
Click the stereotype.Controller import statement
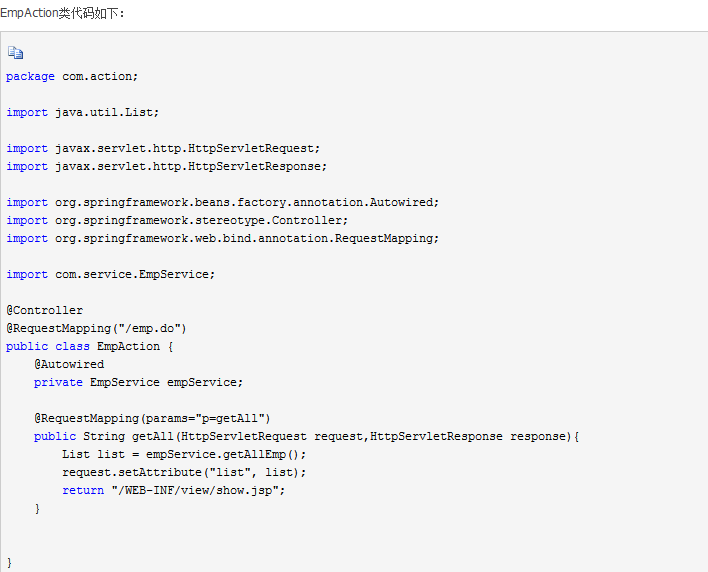[x=177, y=221]
